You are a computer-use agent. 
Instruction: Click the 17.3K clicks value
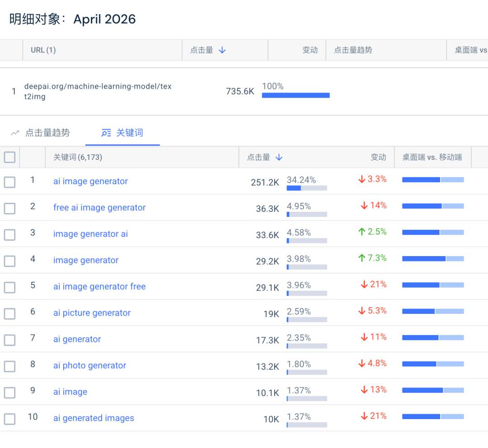pyautogui.click(x=267, y=341)
